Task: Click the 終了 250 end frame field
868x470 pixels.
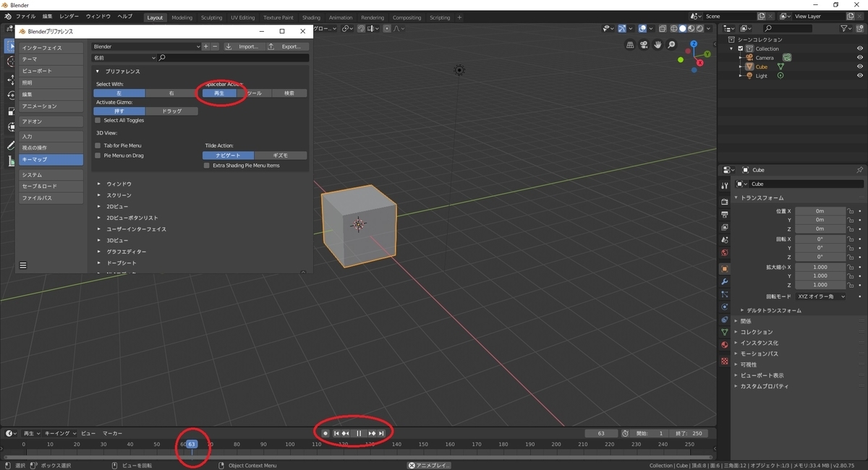Action: (x=688, y=433)
